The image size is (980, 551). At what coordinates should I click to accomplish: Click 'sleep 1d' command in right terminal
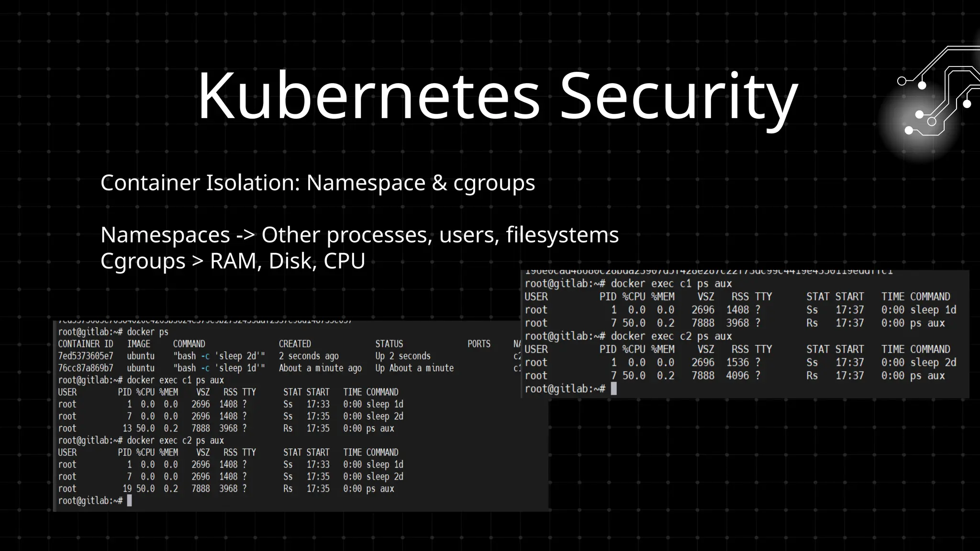pos(933,310)
